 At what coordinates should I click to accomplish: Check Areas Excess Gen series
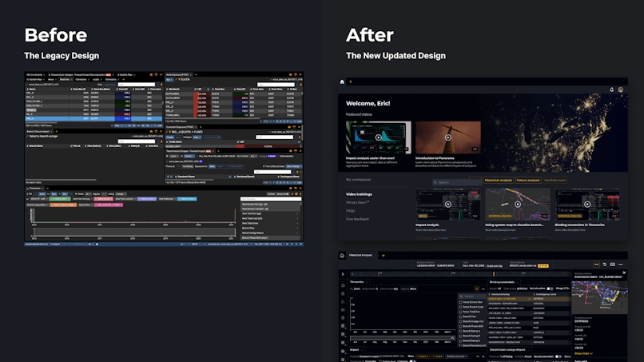coord(460,302)
